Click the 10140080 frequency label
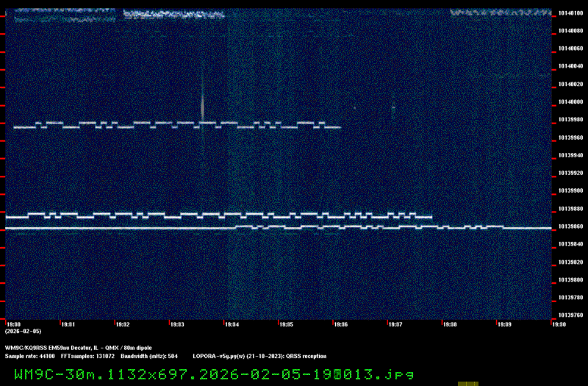Image resolution: width=588 pixels, height=386 pixels. pyautogui.click(x=570, y=31)
